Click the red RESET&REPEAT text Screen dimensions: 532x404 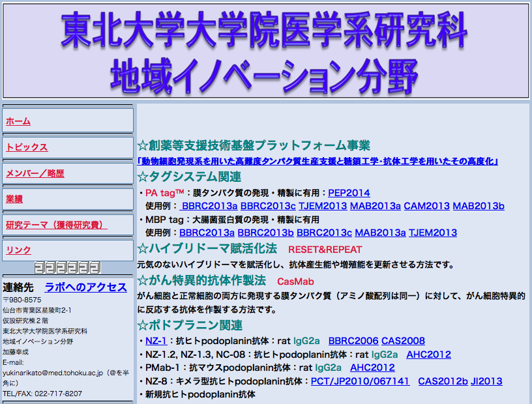coord(325,250)
